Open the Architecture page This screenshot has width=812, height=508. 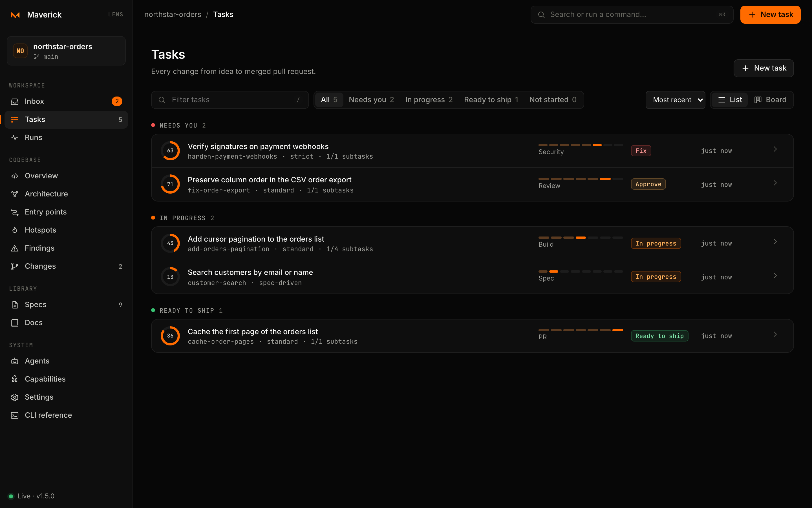[x=66, y=194]
